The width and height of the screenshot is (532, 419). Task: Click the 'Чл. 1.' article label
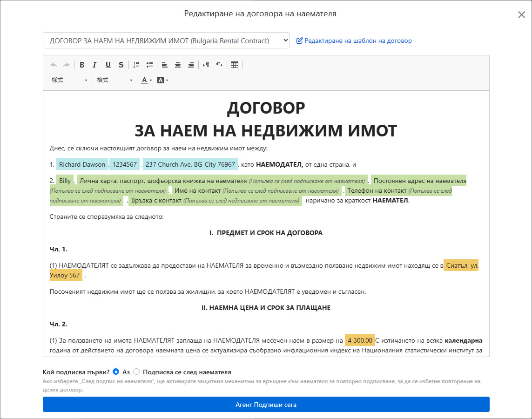pos(58,250)
